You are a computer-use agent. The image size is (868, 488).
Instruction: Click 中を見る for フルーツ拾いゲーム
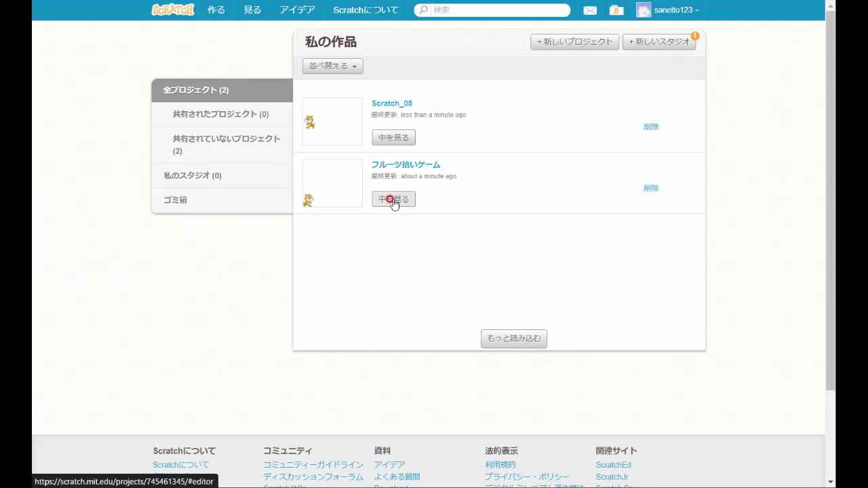(393, 199)
